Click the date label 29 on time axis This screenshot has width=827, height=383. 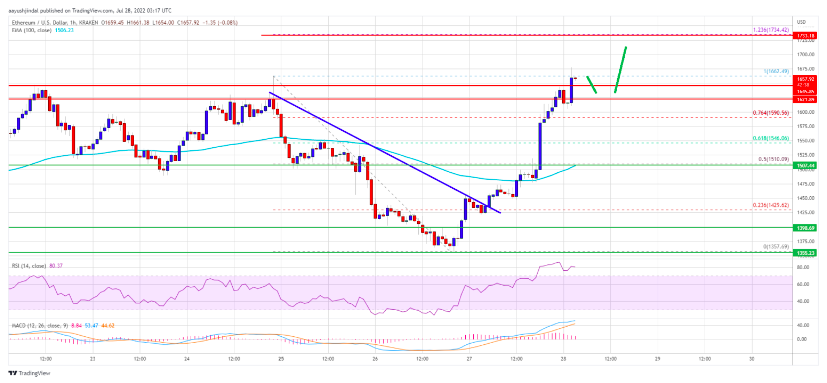point(658,358)
